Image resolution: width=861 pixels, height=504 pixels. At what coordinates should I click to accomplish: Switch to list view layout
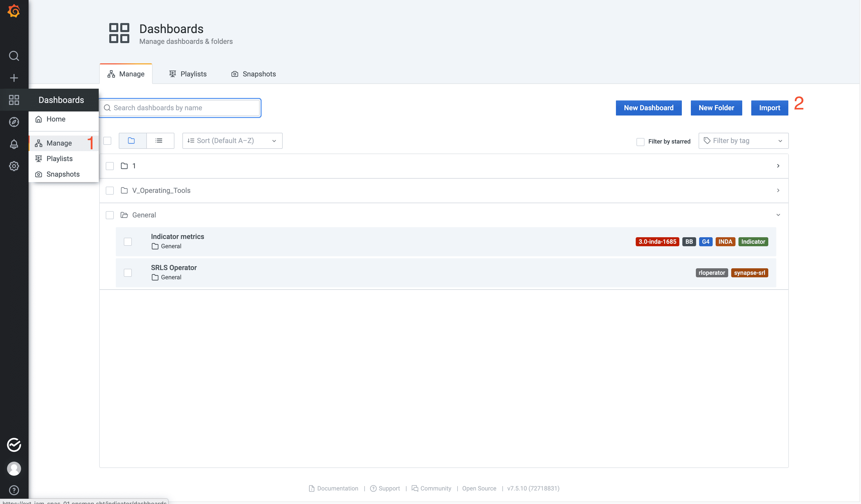(x=159, y=141)
